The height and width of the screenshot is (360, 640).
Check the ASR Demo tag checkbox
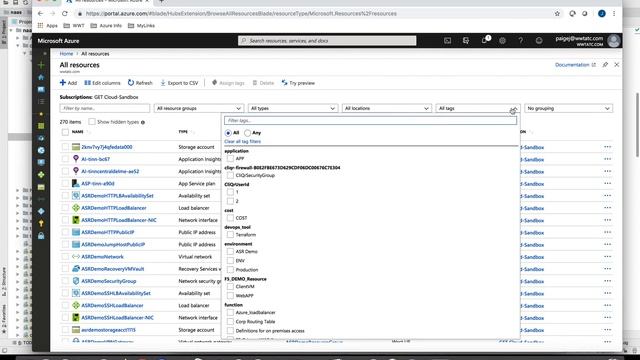point(230,251)
